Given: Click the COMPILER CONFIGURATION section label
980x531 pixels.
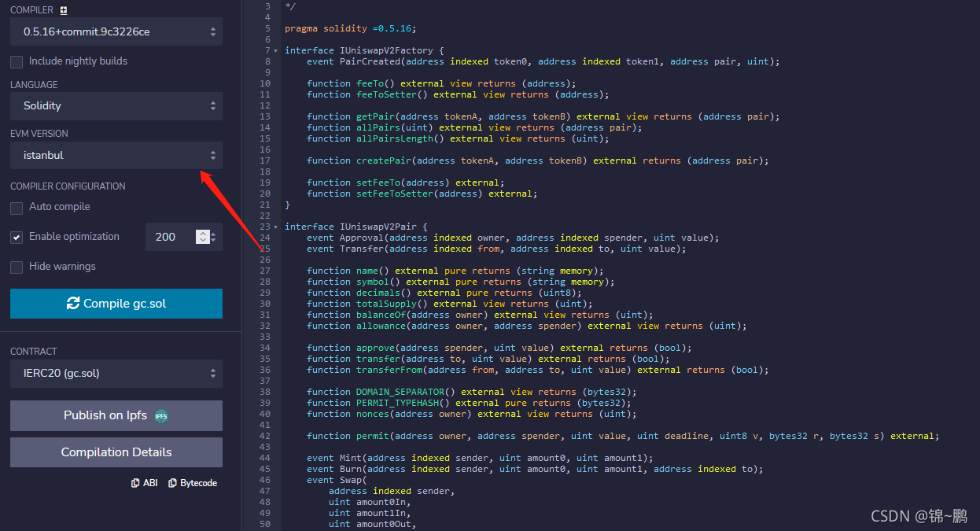Looking at the screenshot, I should point(68,186).
